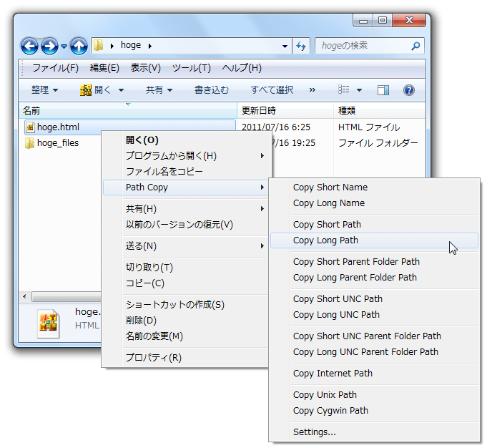Toggle the preview pane icon
Screen dimensions: 487x448
click(x=383, y=90)
